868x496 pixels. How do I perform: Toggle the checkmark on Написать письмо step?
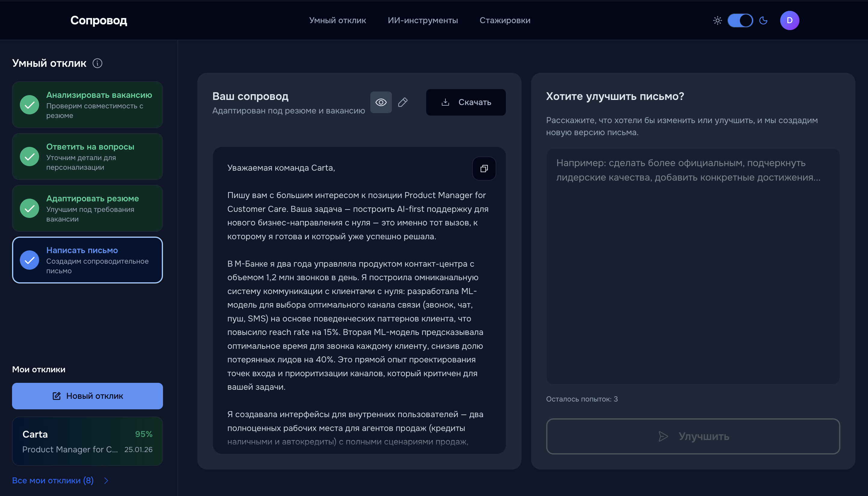(x=29, y=260)
